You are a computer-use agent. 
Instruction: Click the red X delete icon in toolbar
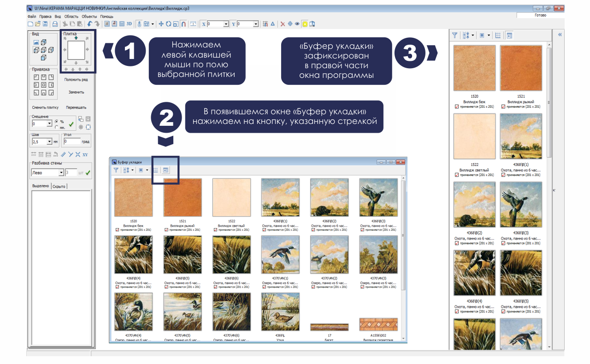pos(283,24)
